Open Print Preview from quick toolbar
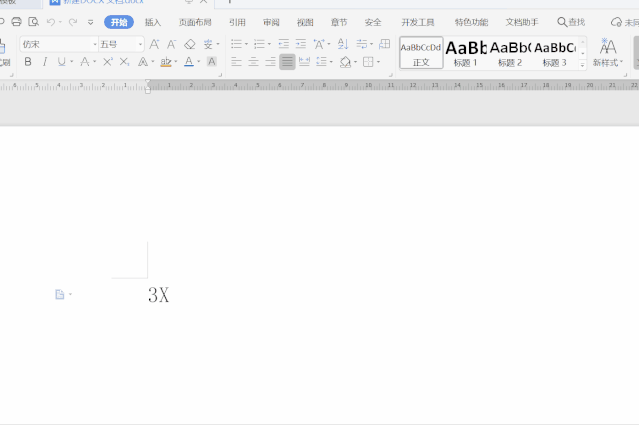This screenshot has height=425, width=639. click(33, 22)
